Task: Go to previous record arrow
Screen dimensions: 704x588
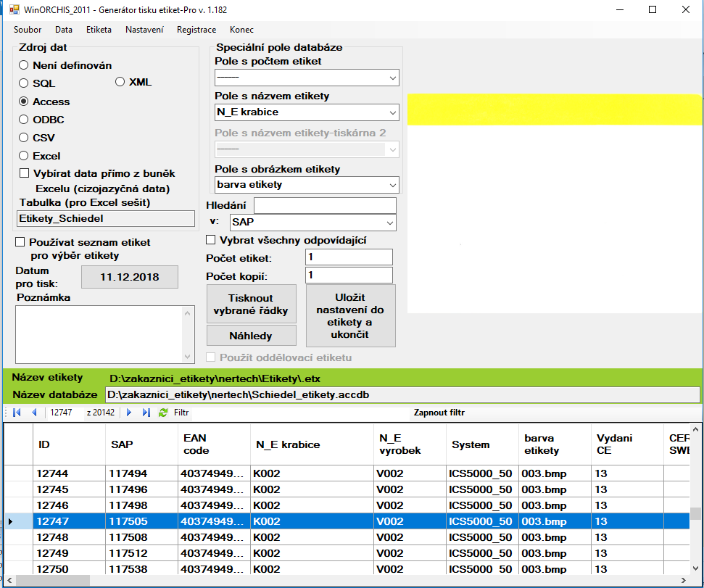Action: coord(33,413)
